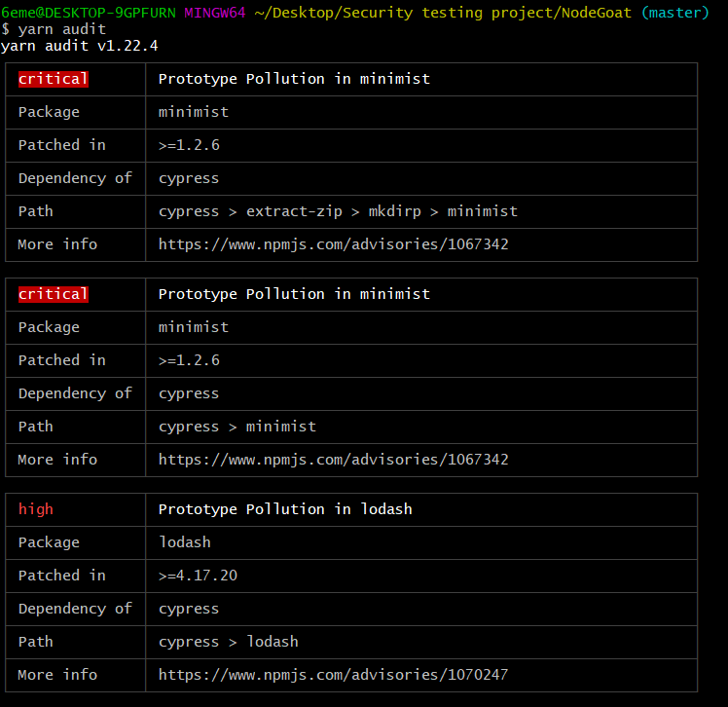Click the first 'Prototype Pollution in minimist' title
This screenshot has height=707, width=728.
[294, 79]
